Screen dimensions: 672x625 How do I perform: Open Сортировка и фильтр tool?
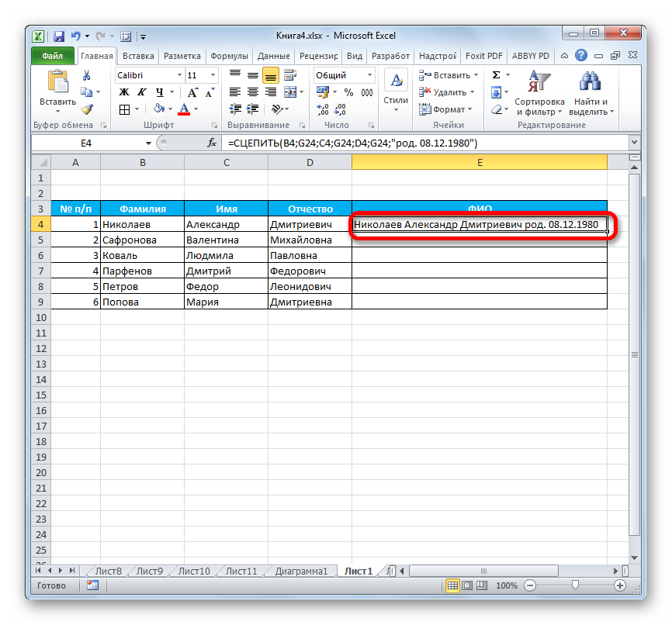coord(539,93)
